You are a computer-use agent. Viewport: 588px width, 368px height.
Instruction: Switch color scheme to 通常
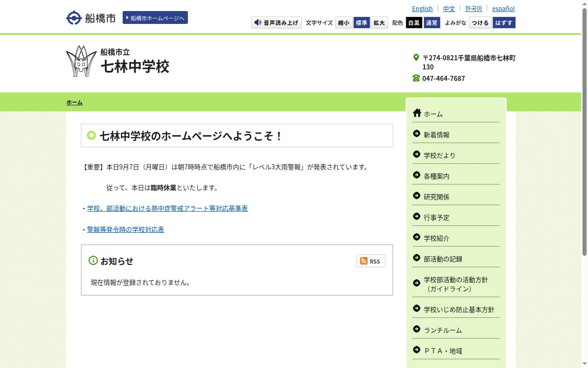coord(431,23)
